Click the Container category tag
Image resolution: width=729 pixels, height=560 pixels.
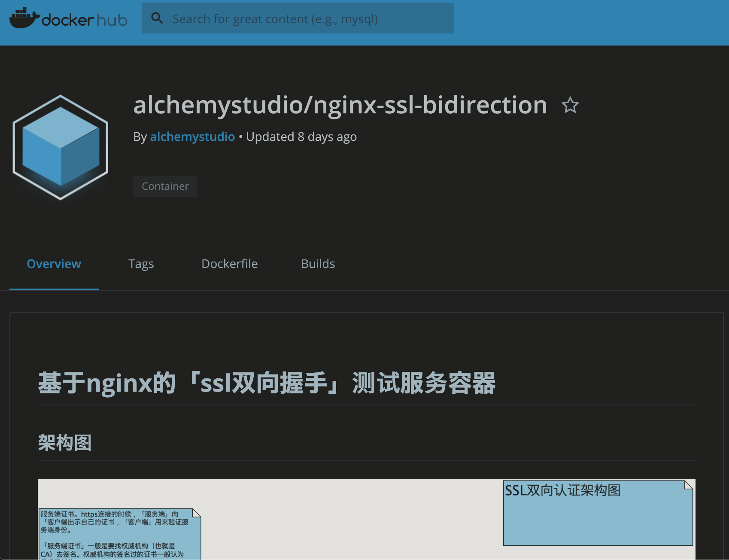click(x=165, y=186)
